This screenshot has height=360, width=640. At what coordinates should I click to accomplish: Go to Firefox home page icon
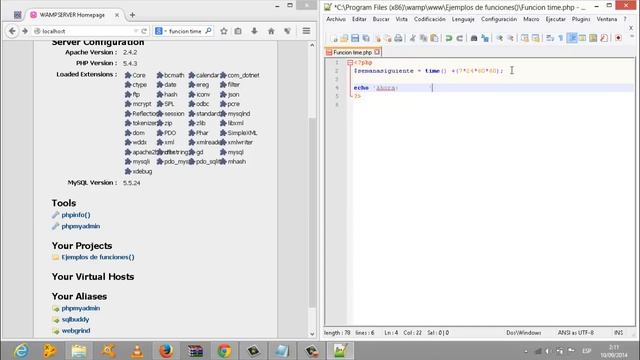pos(271,31)
